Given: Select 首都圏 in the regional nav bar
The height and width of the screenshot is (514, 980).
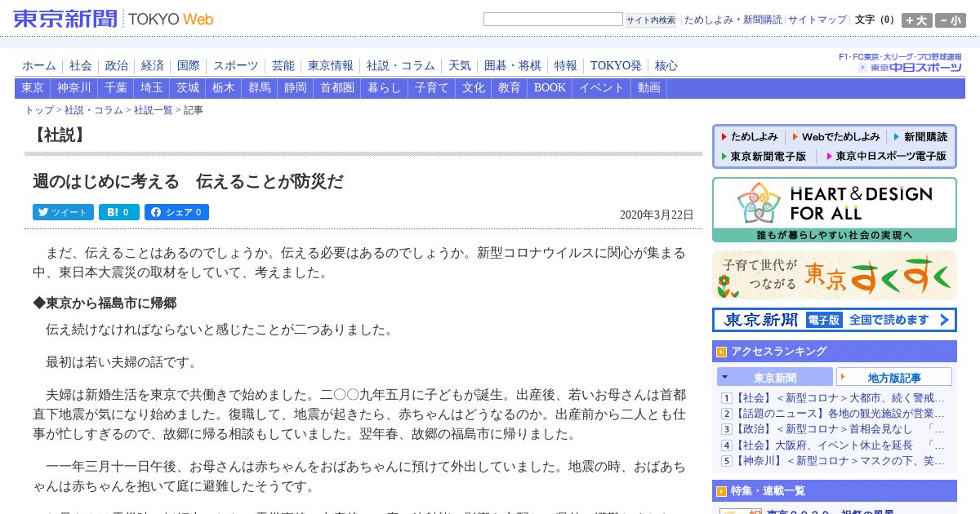Looking at the screenshot, I should pos(337,88).
